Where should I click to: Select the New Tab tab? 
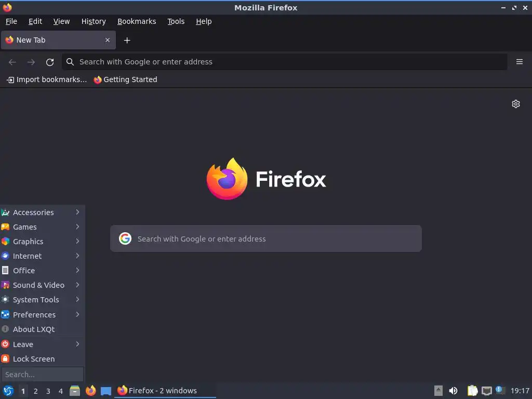pyautogui.click(x=58, y=40)
